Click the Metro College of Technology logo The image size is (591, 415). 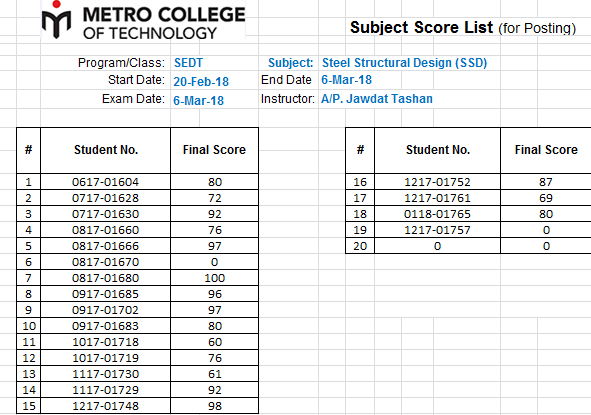click(143, 20)
